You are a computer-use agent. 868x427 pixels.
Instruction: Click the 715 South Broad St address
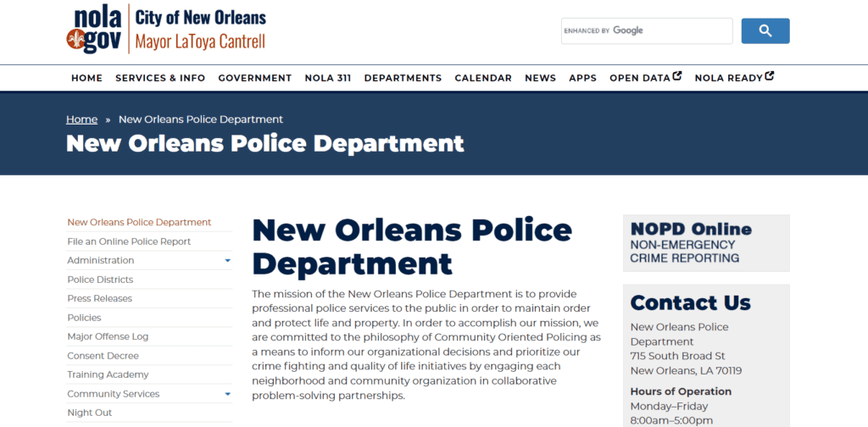(677, 356)
